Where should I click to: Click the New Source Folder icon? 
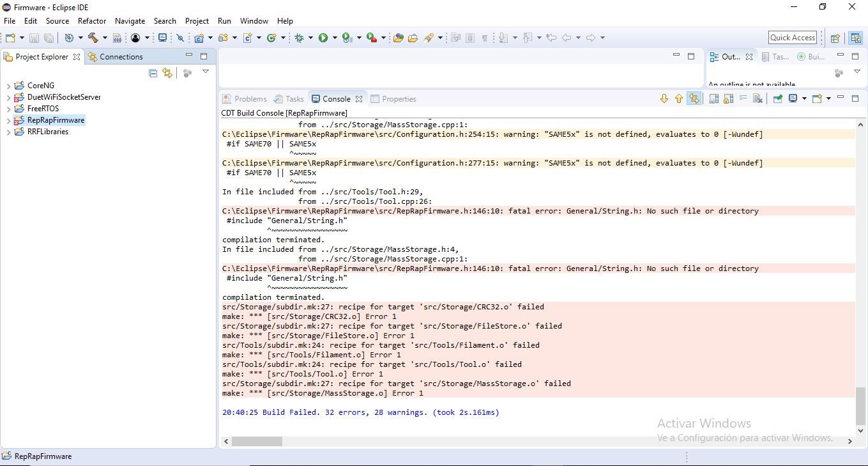tap(223, 38)
